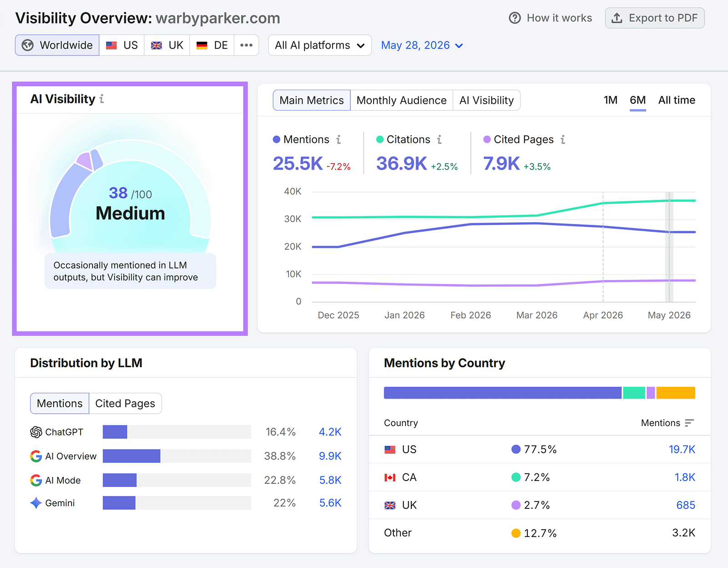Toggle the Mentions series legend dot
This screenshot has height=568, width=728.
click(277, 140)
